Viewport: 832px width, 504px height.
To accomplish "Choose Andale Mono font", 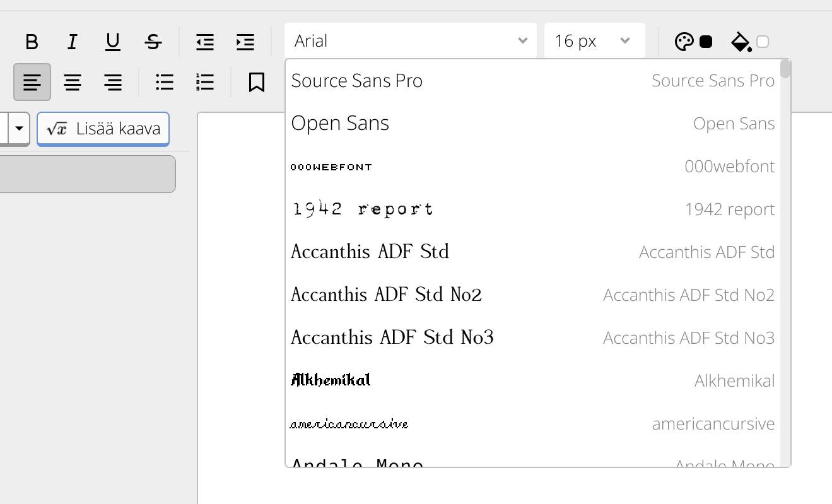I will (533, 457).
